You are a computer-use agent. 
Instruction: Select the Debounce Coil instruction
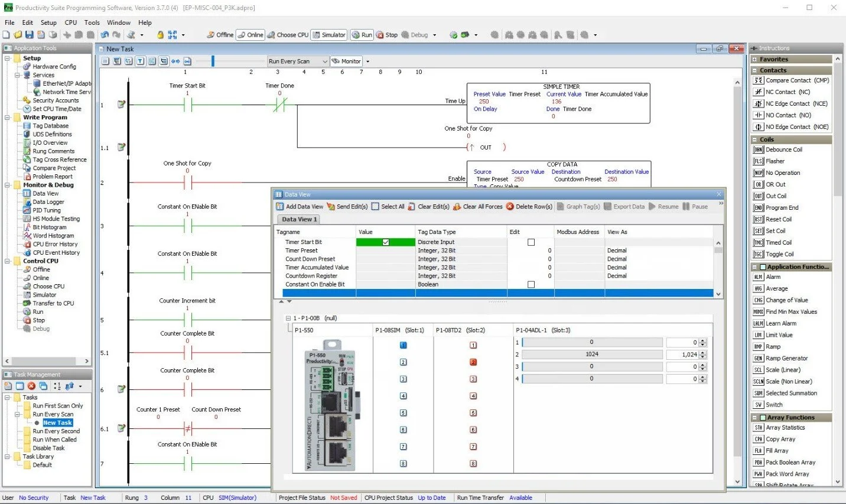(777, 150)
